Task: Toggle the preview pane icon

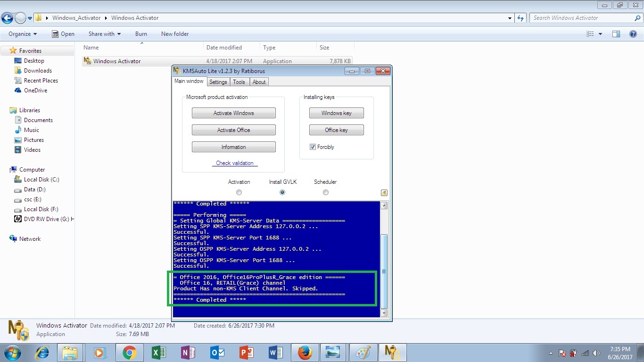Action: [x=616, y=34]
